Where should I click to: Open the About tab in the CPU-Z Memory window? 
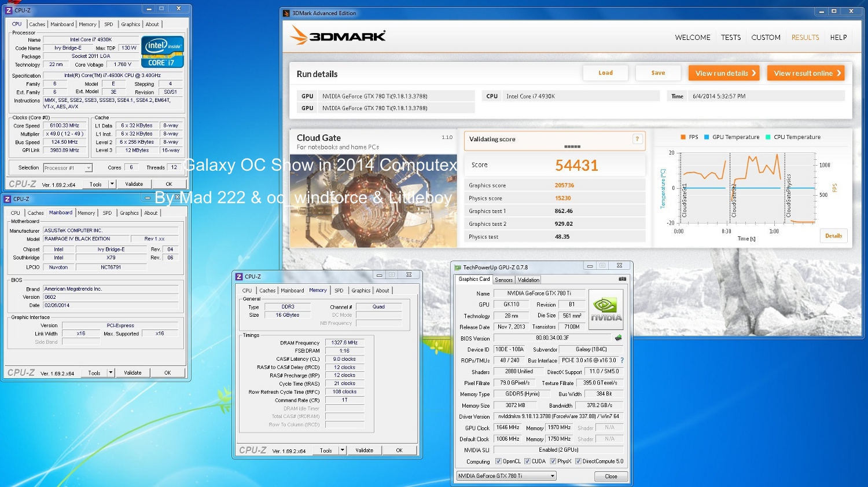[382, 291]
